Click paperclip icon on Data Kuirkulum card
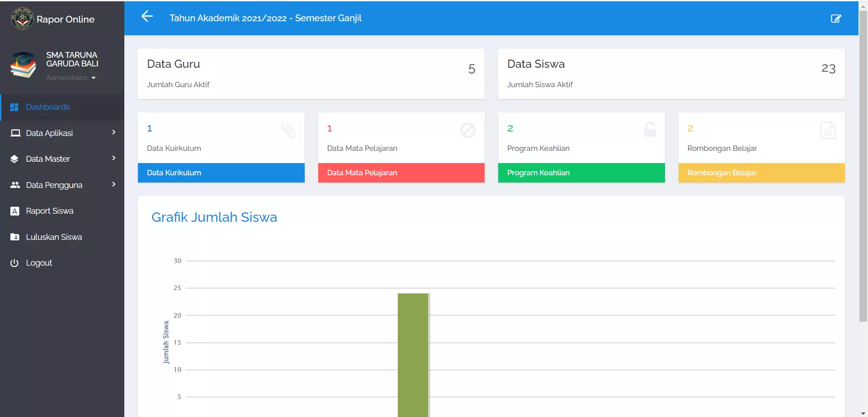 [288, 131]
